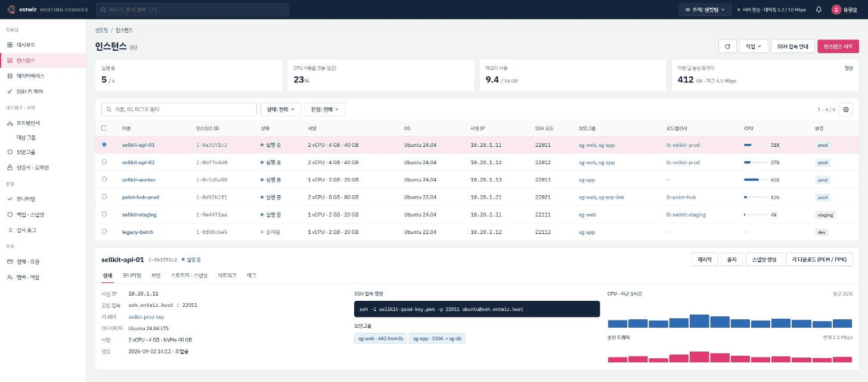
Task: Expand the 작업 actions dropdown
Action: click(754, 47)
